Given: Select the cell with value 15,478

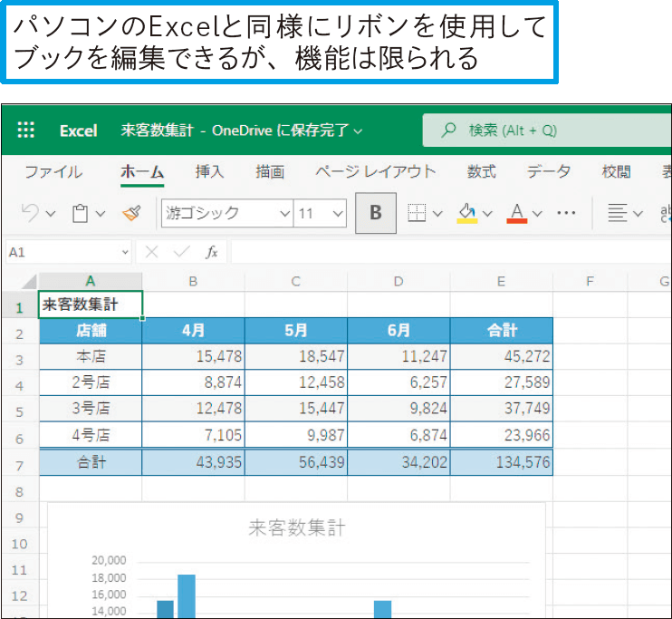Looking at the screenshot, I should pyautogui.click(x=193, y=356).
